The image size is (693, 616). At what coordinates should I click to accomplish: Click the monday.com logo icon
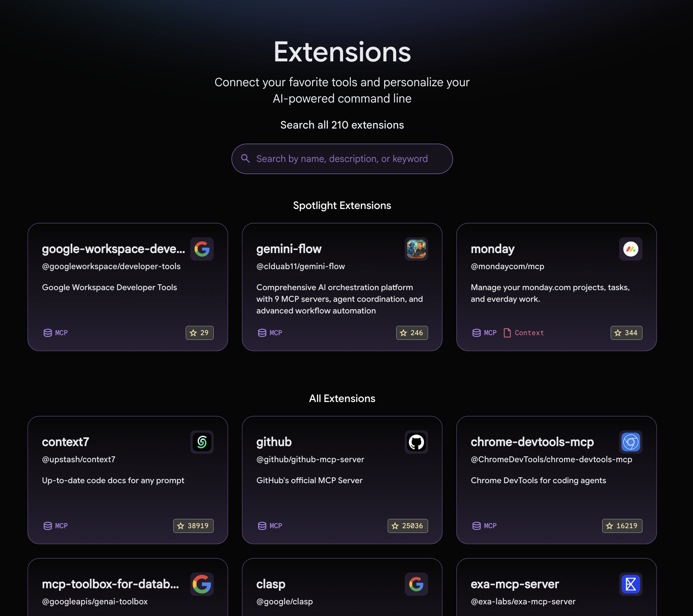[630, 249]
